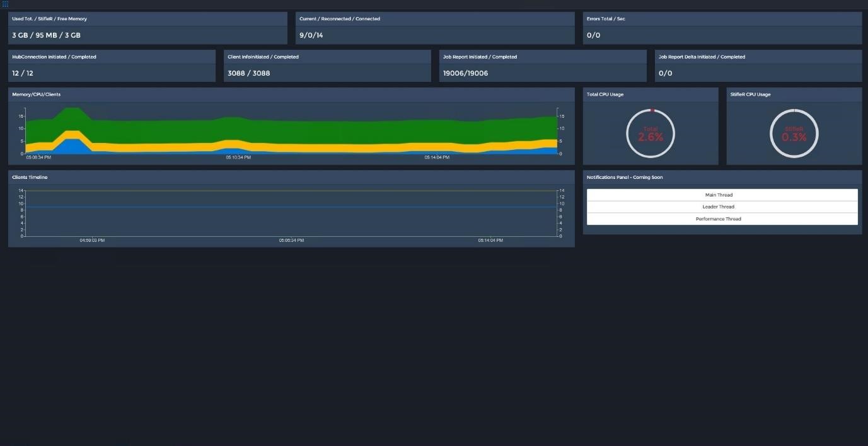Click the Total CPU Usage panel title
Viewport: 868px width, 446px height.
(605, 94)
